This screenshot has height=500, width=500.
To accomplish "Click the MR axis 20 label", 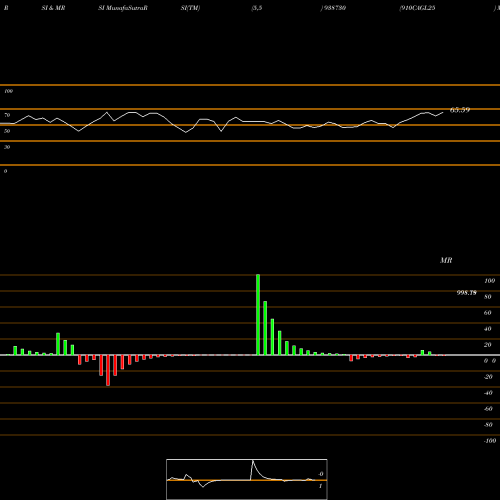I will pos(488,345).
